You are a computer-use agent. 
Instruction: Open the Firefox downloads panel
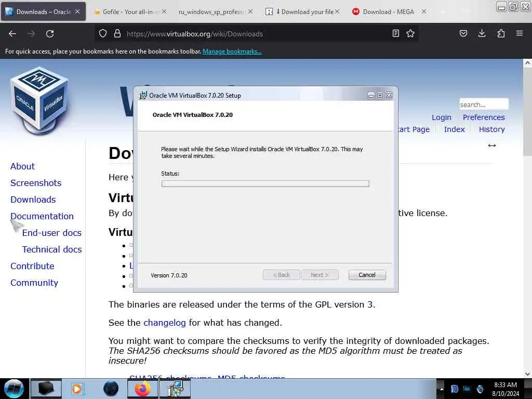(482, 33)
